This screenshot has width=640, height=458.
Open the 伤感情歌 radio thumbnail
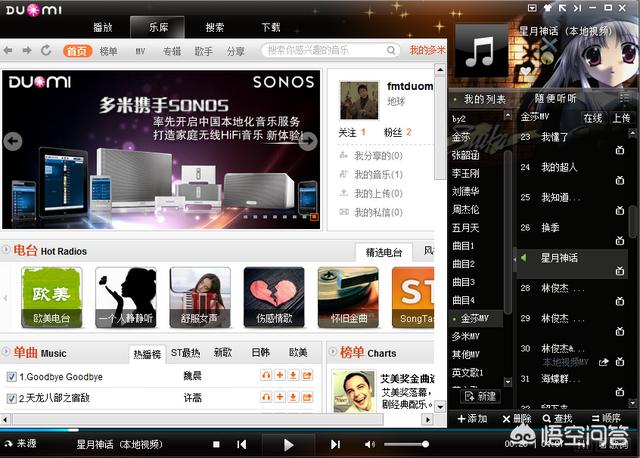tap(274, 297)
